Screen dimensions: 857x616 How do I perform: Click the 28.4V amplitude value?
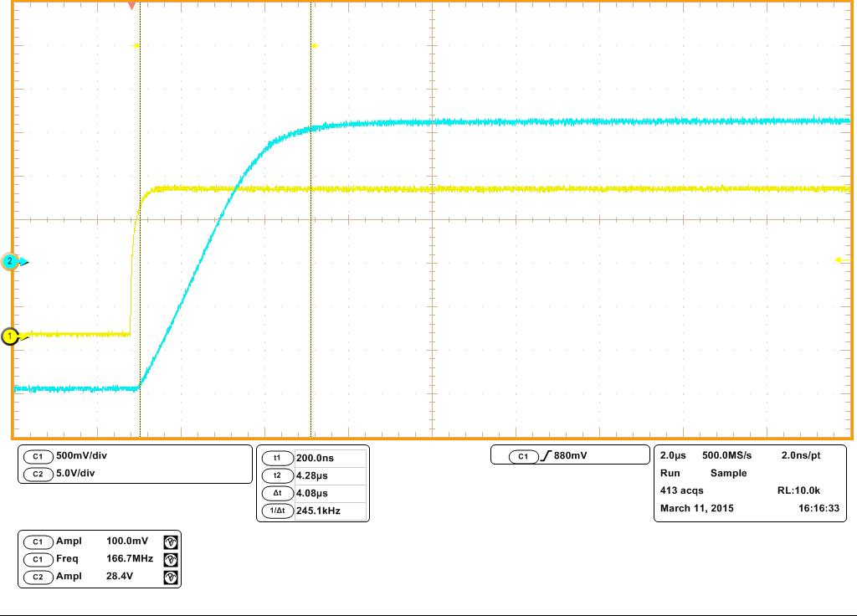(x=120, y=576)
